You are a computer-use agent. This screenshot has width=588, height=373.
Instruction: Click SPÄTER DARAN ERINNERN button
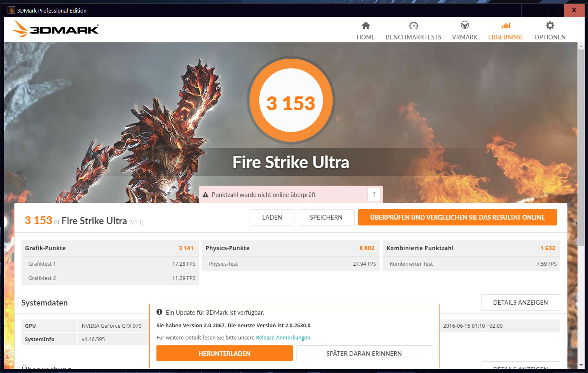tap(364, 353)
